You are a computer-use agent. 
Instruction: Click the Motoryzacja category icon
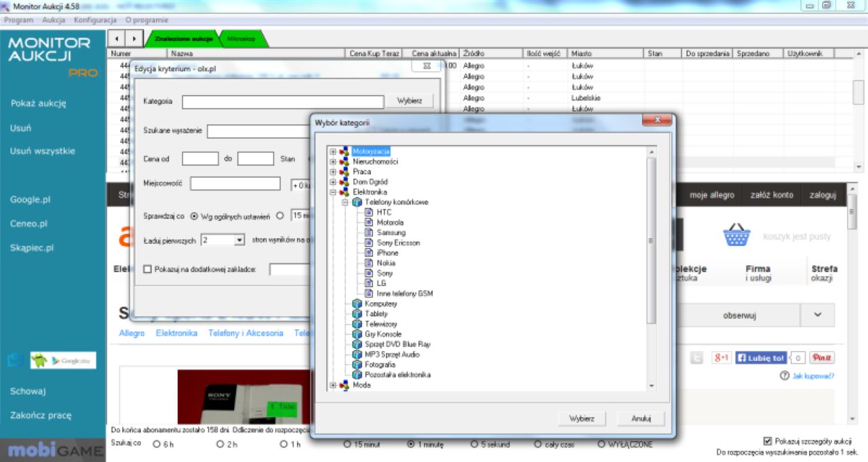(344, 152)
